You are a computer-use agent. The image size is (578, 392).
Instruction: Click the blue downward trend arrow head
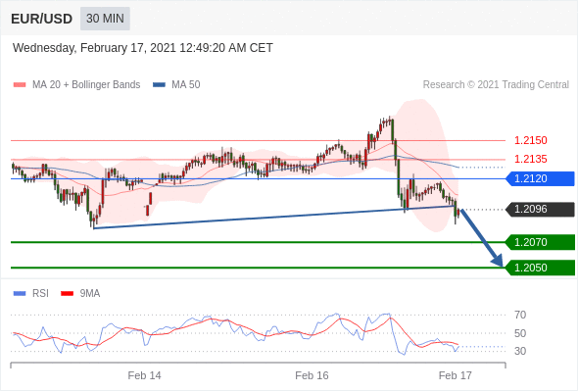click(498, 261)
